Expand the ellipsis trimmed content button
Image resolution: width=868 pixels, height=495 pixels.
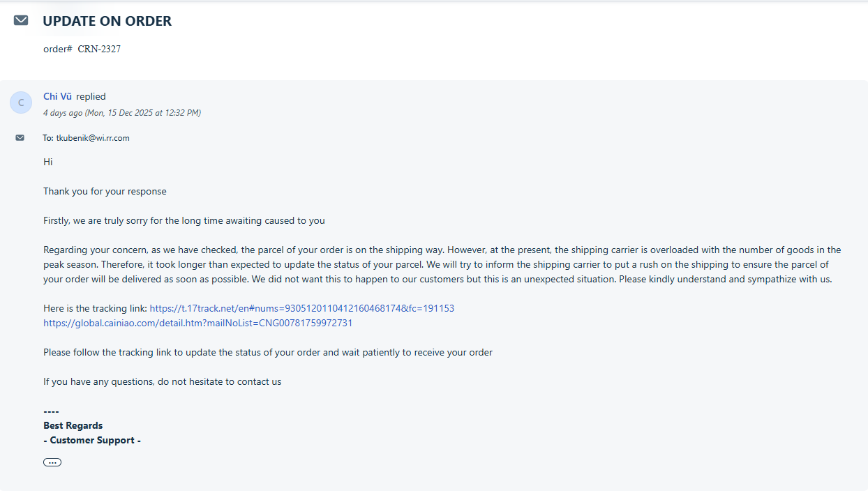[52, 462]
